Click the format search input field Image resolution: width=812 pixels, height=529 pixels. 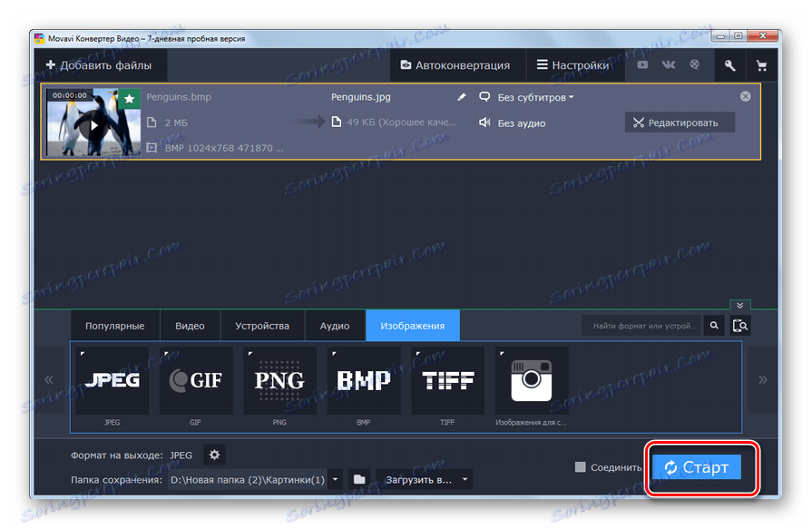(641, 326)
